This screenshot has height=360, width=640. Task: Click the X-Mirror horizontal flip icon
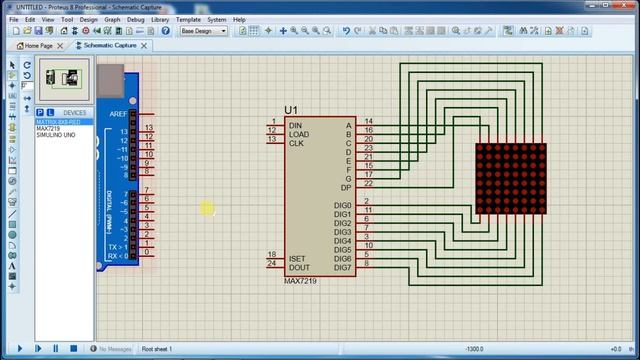[x=27, y=98]
